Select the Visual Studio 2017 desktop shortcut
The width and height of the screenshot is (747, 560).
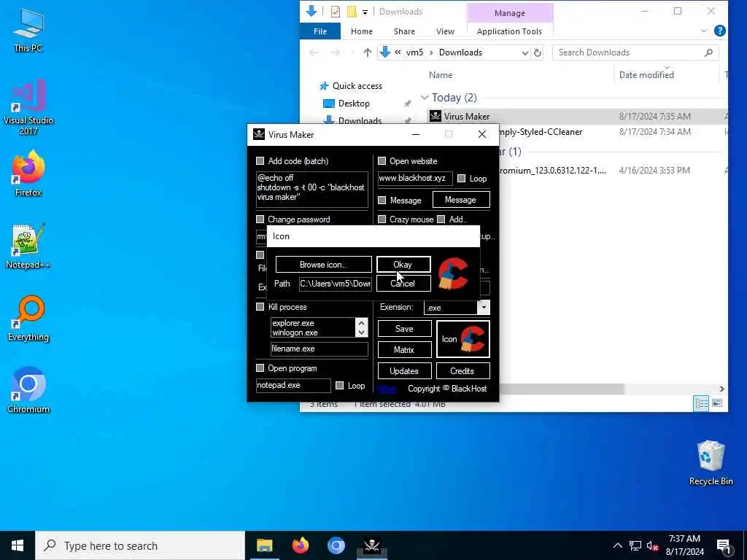(28, 106)
